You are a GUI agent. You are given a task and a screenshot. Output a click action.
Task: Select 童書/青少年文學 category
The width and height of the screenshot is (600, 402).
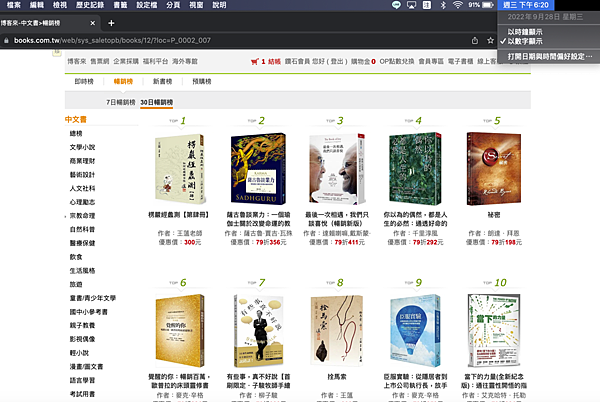[93, 298]
